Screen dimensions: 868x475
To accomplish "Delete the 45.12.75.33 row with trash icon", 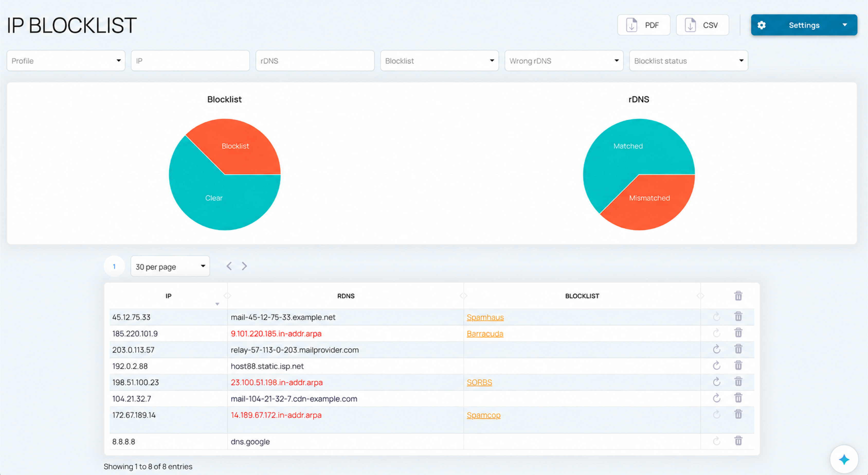I will 738,316.
